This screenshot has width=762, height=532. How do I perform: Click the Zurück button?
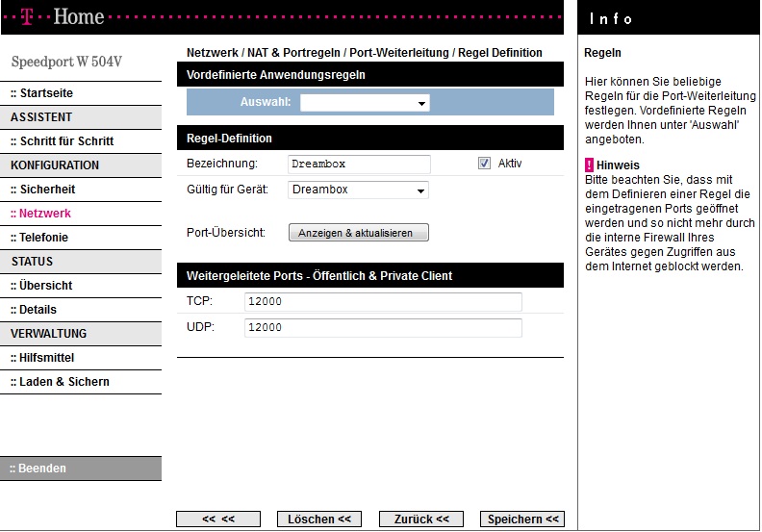pyautogui.click(x=421, y=519)
